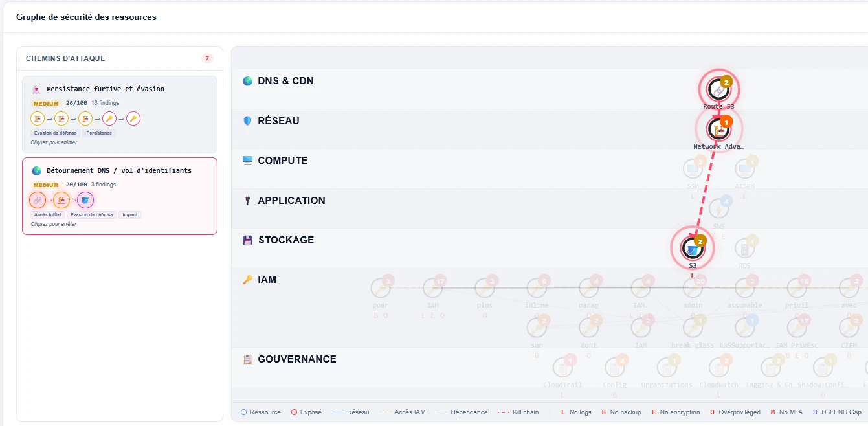Click the 'Accès initial' tactic tag
This screenshot has height=426, width=868.
pos(46,214)
